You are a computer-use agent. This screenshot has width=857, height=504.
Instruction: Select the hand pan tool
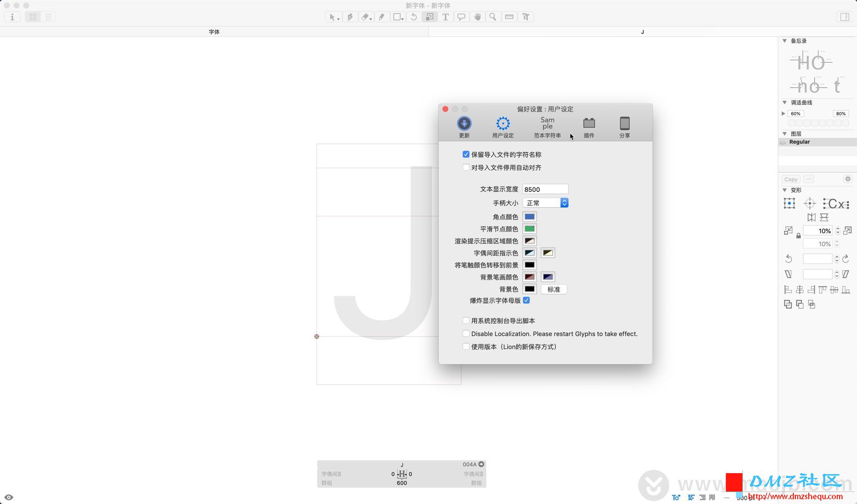click(477, 17)
